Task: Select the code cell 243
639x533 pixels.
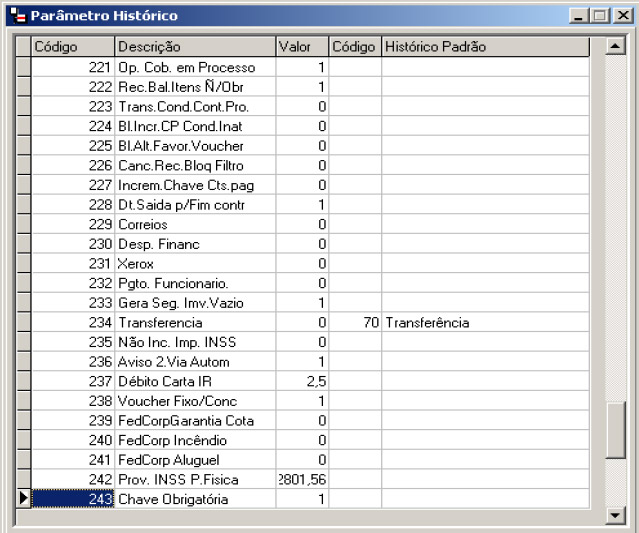Action: 73,499
